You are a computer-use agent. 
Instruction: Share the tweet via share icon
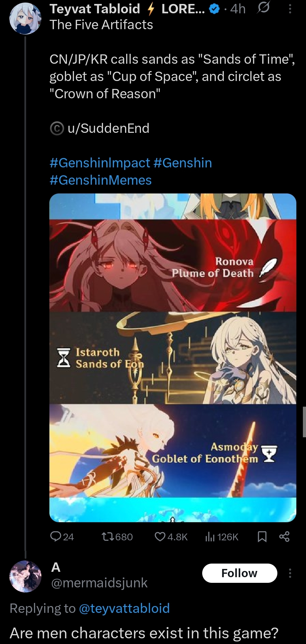[284, 537]
